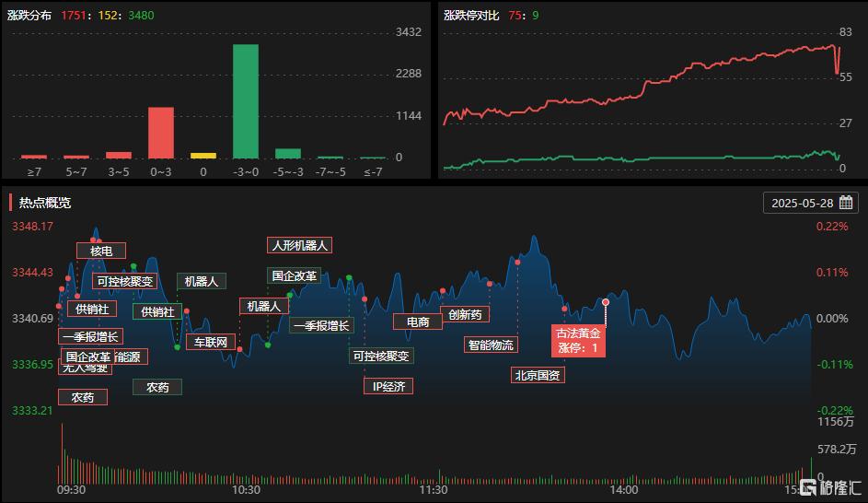Click the yellow 0 distribution bar

(x=203, y=156)
